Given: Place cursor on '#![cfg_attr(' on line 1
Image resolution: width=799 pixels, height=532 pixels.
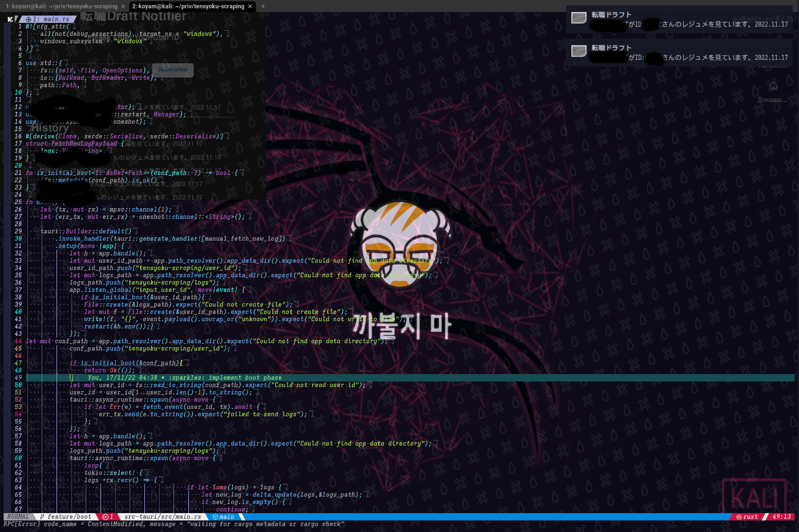Looking at the screenshot, I should coord(47,26).
